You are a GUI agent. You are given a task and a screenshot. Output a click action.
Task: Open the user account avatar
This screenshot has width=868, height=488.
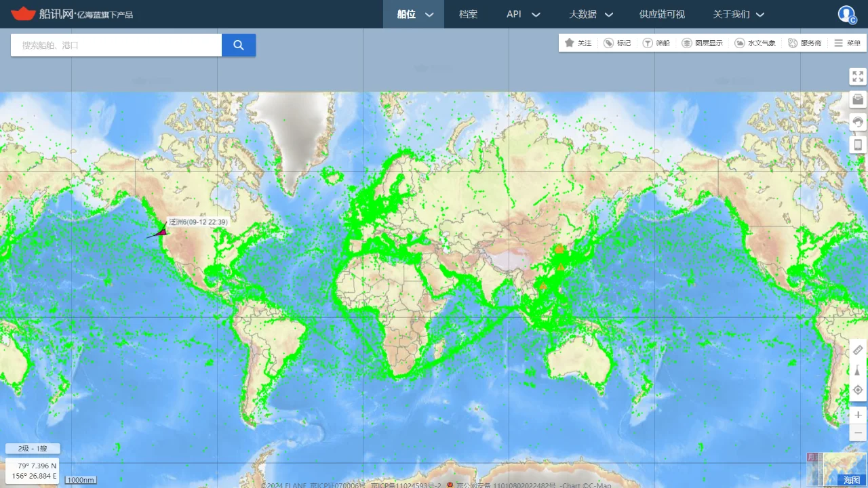click(847, 14)
